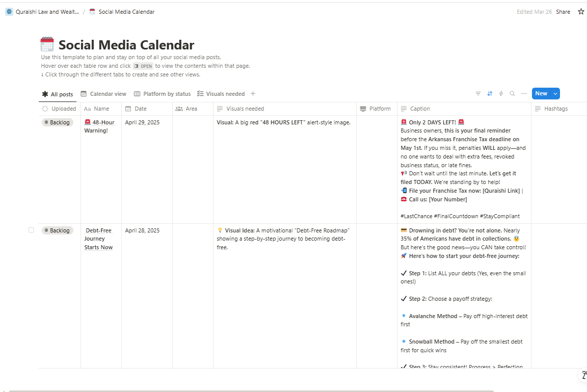Open the sort arrows icon

coord(490,94)
